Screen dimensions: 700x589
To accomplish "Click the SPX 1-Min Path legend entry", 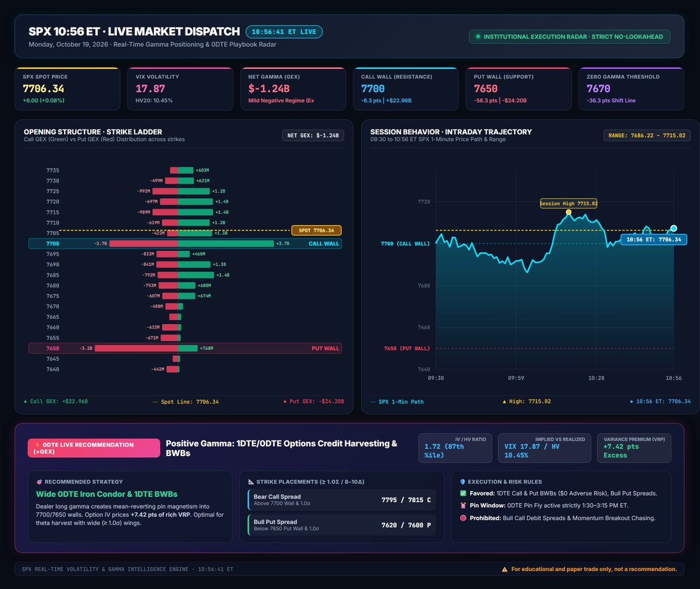I will (x=397, y=402).
